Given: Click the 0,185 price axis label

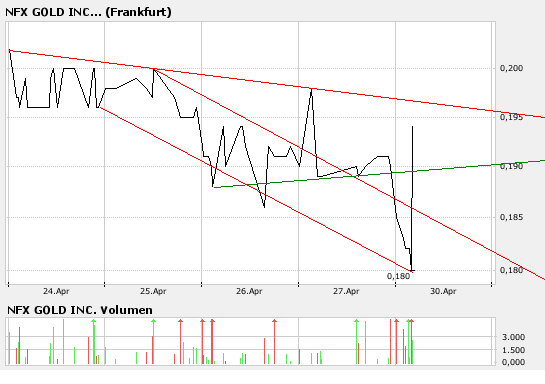Looking at the screenshot, I should pos(511,217).
